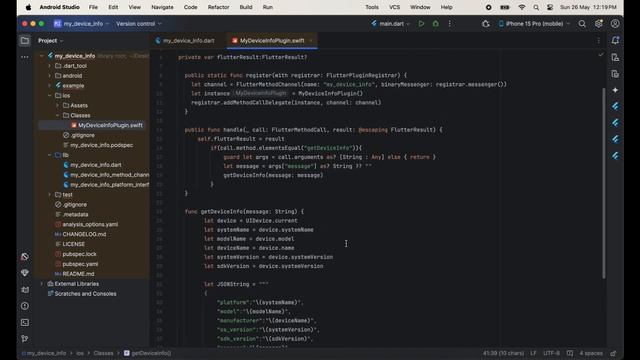Screen dimensions: 640x360
Task: Close the MyDeviceInfoPlugin.swift tab
Action: (x=311, y=40)
